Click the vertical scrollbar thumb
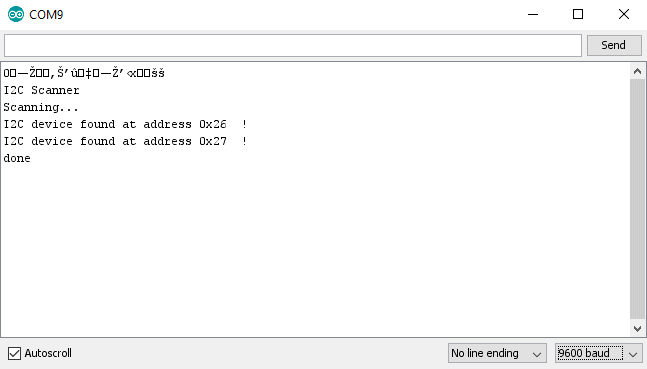Screen dimensions: 647x369 (x=638, y=199)
